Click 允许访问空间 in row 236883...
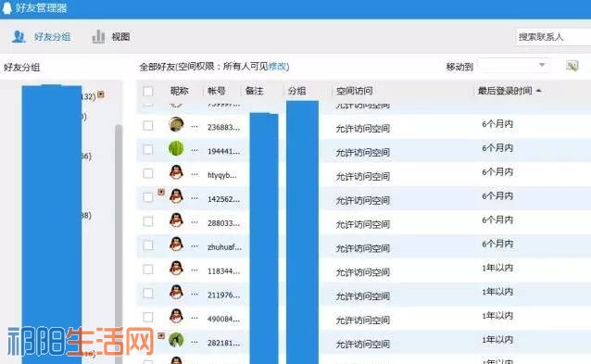591x364 pixels. coord(362,129)
